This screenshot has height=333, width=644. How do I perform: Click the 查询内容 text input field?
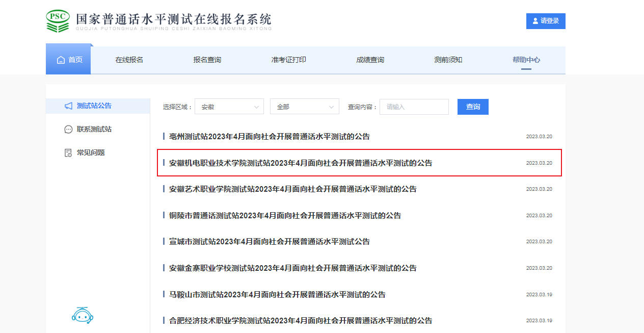coord(414,107)
